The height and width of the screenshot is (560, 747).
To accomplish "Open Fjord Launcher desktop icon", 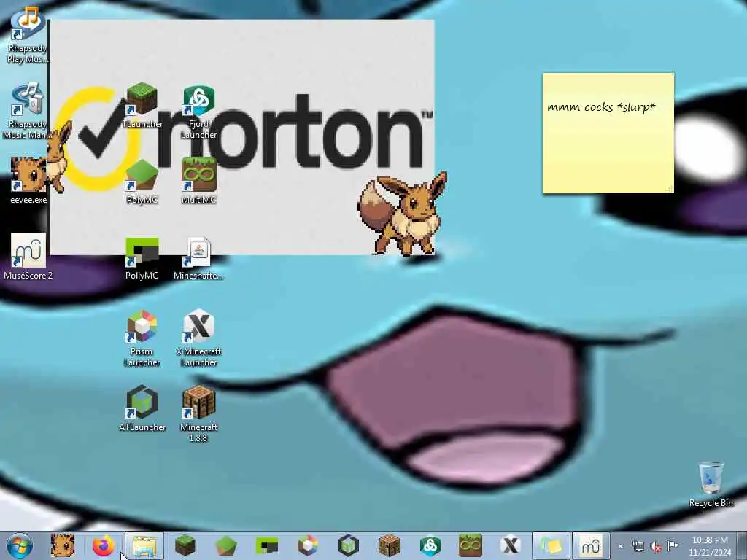I will (198, 112).
